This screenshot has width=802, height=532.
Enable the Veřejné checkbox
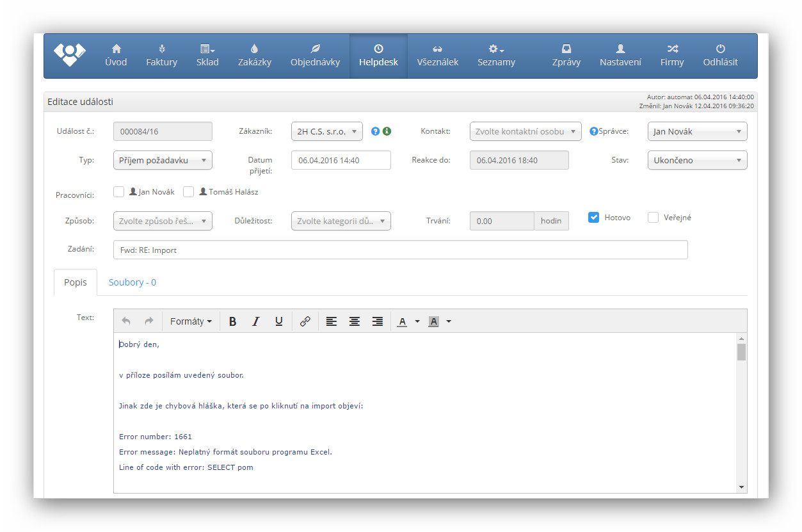653,218
